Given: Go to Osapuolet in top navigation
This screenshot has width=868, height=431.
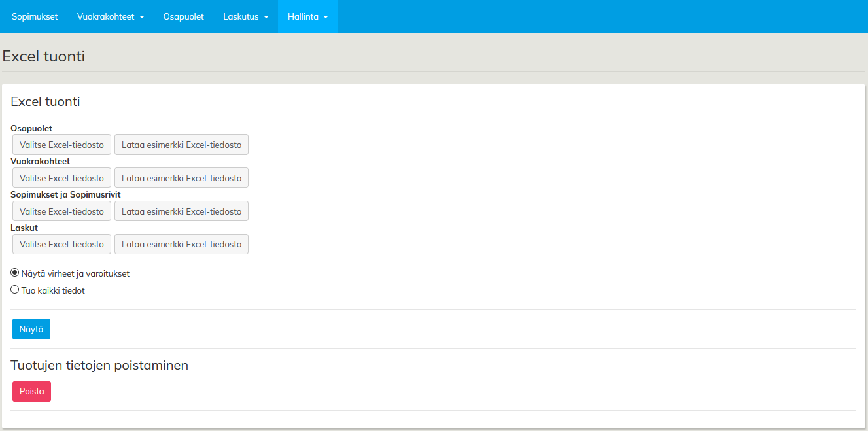Looking at the screenshot, I should [183, 16].
